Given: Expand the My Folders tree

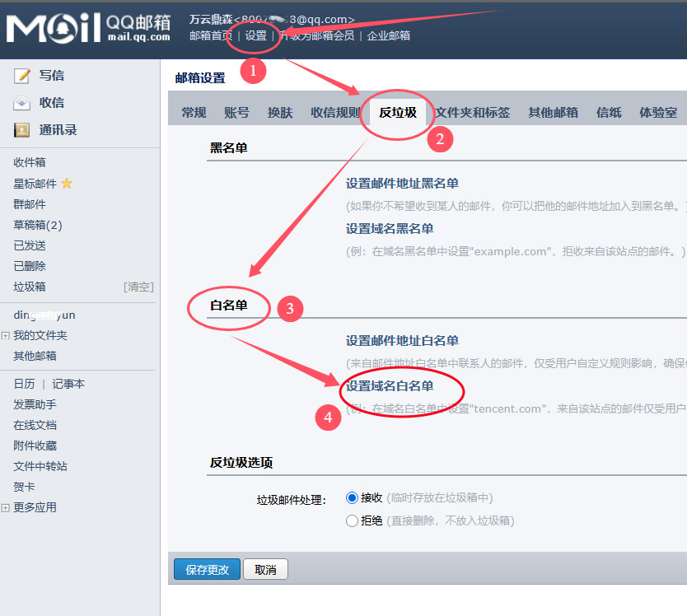Looking at the screenshot, I should pyautogui.click(x=6, y=336).
